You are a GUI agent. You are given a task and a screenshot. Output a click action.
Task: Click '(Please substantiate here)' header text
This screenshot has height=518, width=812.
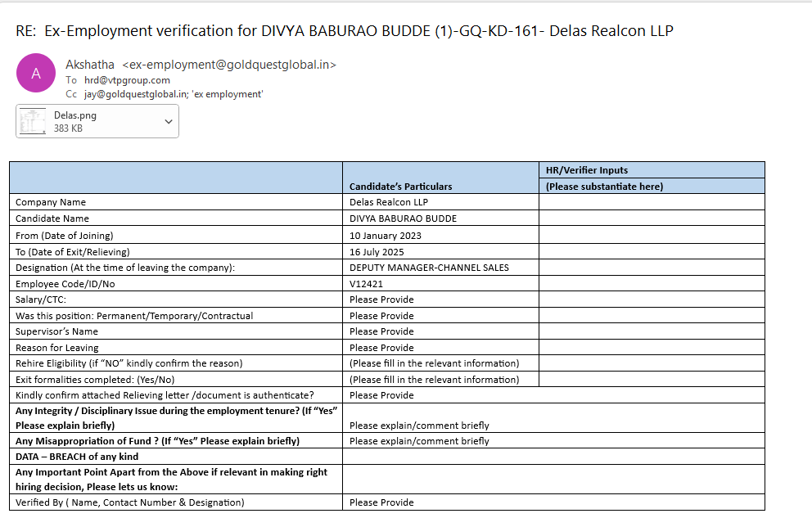point(604,187)
